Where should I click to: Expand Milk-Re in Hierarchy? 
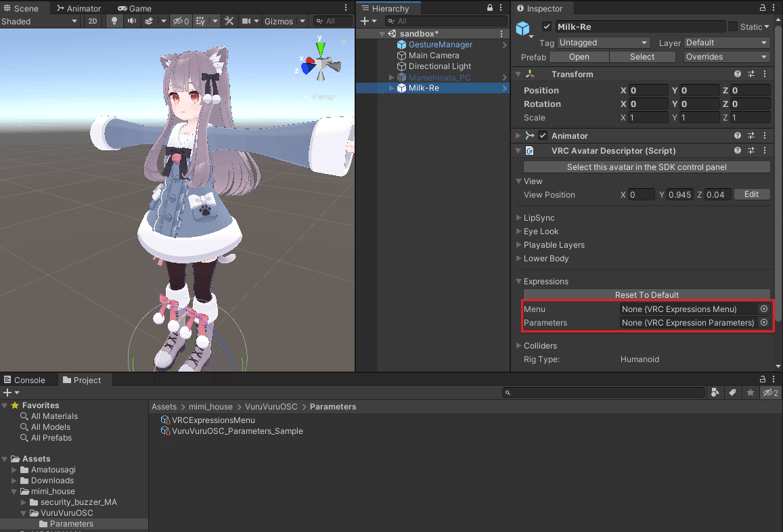coord(391,88)
